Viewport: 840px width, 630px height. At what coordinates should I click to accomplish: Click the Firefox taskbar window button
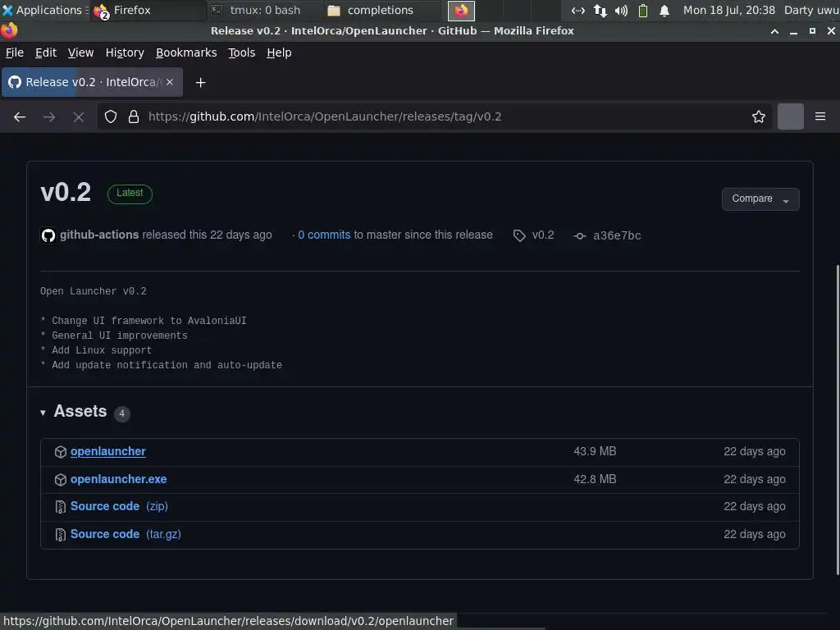pyautogui.click(x=148, y=10)
